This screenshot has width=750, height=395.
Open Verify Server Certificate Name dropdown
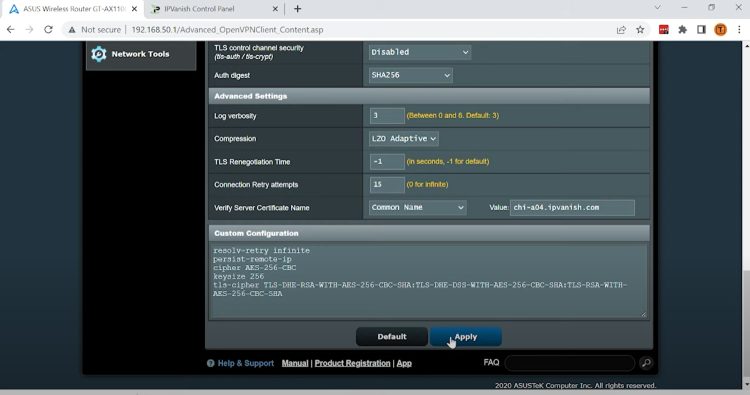417,208
